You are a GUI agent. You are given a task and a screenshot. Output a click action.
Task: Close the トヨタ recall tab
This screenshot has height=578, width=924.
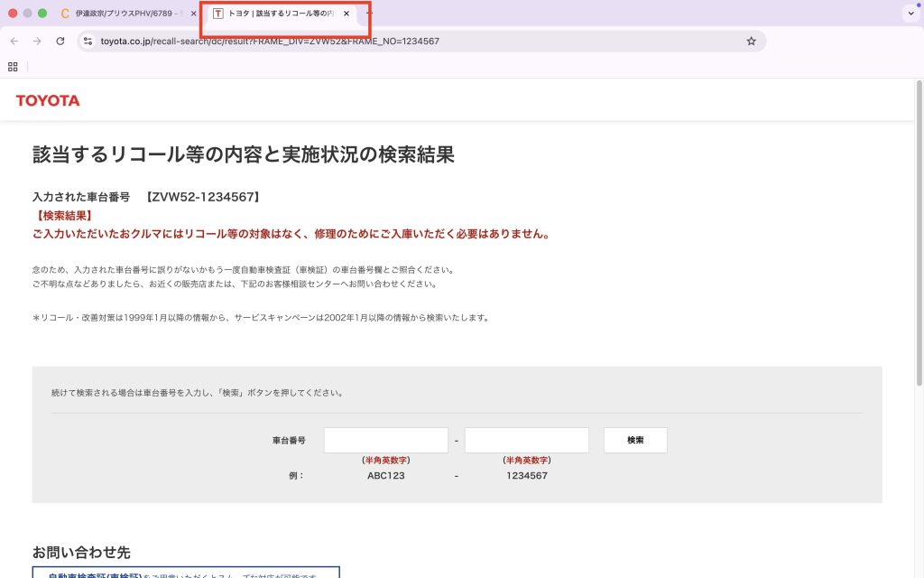point(346,14)
